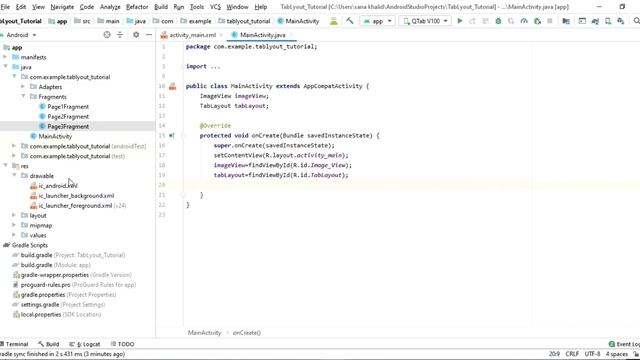
Task: Open the AVD Manager device icon
Action: tap(608, 21)
